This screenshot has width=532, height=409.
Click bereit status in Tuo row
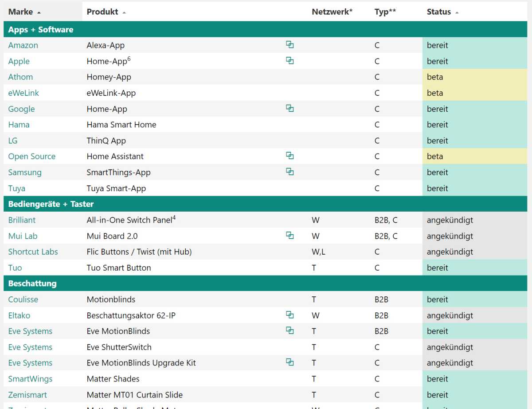pos(475,267)
